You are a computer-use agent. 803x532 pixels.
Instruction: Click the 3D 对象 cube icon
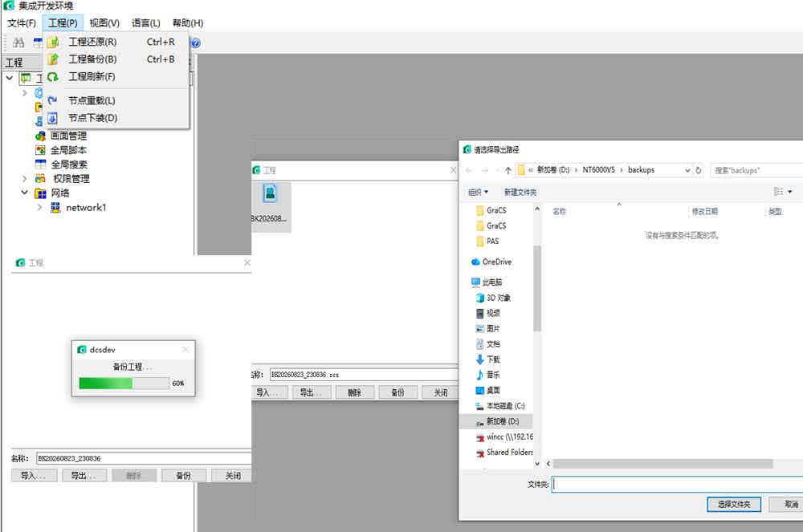[x=480, y=298]
